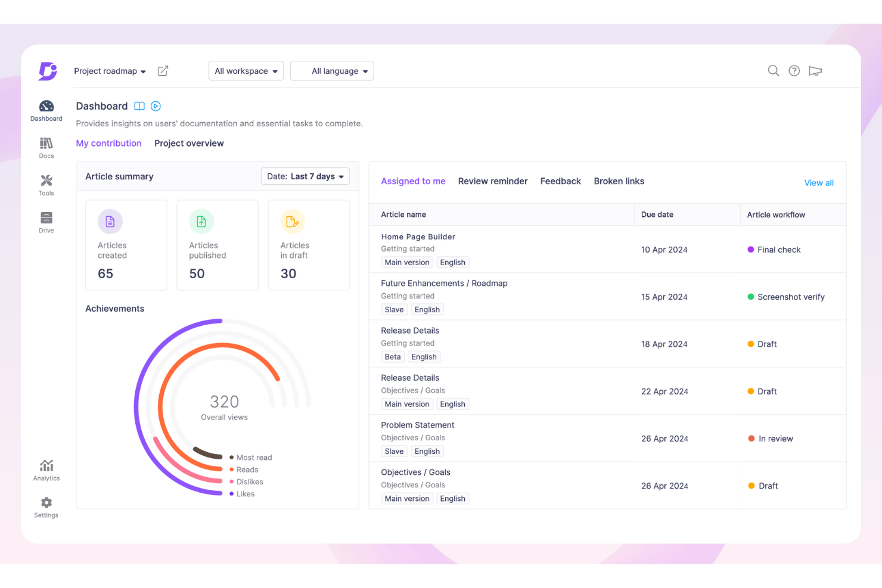Open the Home Page Builder article
Image resolution: width=882 pixels, height=588 pixels.
point(418,237)
